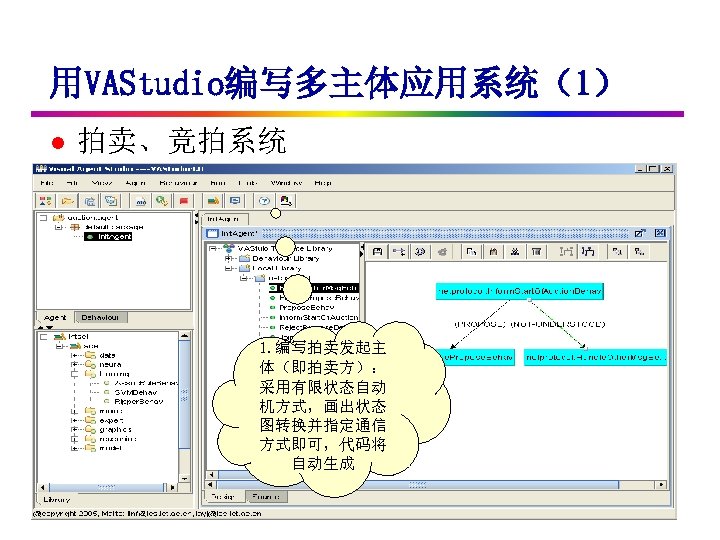720x540 pixels.
Task: Click the blue monitor toolbar icon
Action: click(235, 201)
